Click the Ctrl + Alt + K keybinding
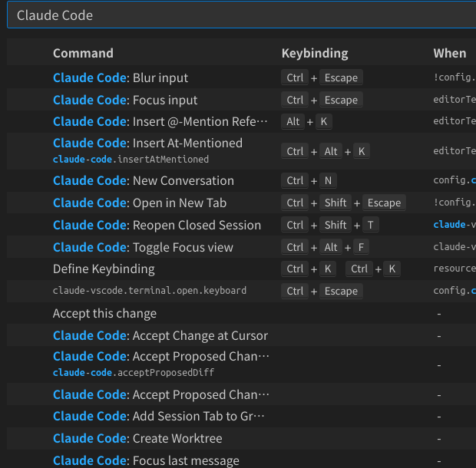The height and width of the screenshot is (468, 476). click(x=326, y=151)
